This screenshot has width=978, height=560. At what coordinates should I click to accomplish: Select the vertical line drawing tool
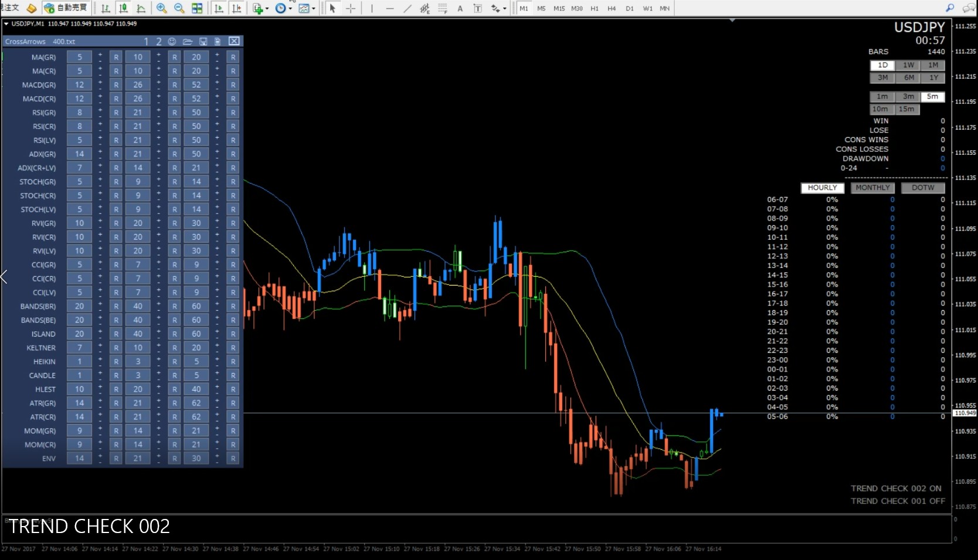[x=372, y=8]
